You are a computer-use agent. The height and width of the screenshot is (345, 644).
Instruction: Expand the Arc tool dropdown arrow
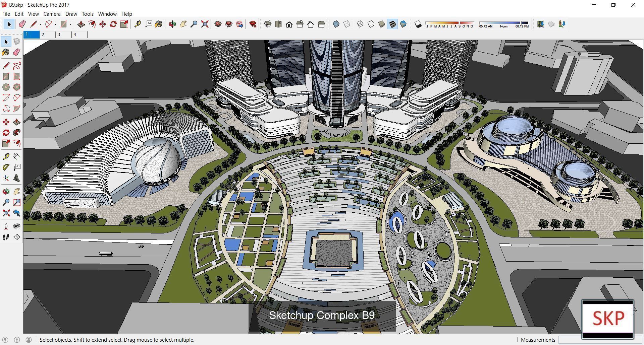point(55,24)
